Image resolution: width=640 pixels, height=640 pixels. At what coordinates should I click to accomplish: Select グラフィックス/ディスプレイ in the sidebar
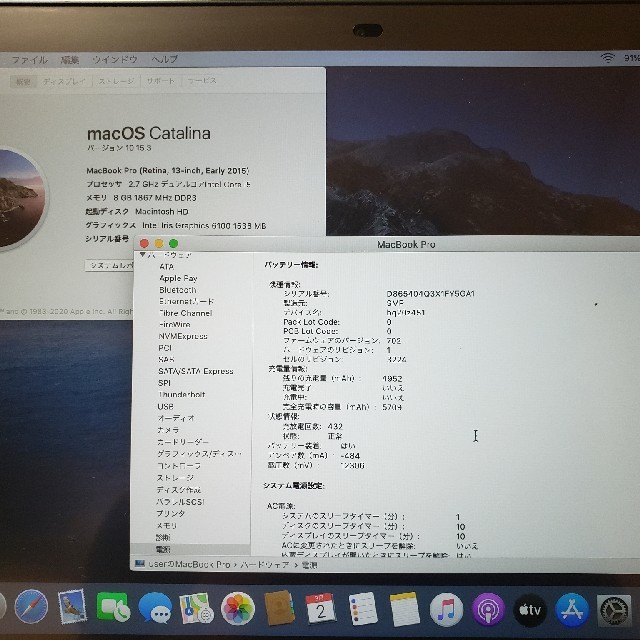coord(199,453)
